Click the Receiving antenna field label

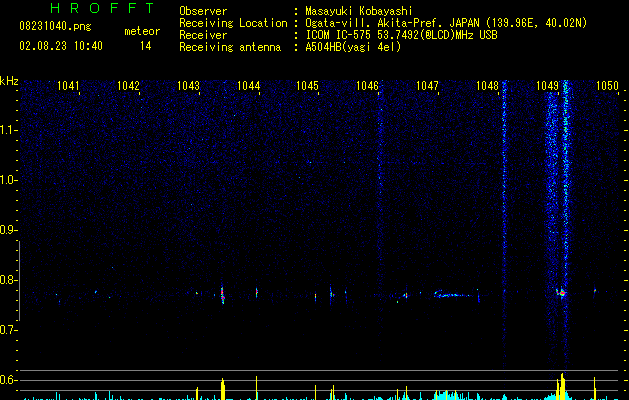230,47
